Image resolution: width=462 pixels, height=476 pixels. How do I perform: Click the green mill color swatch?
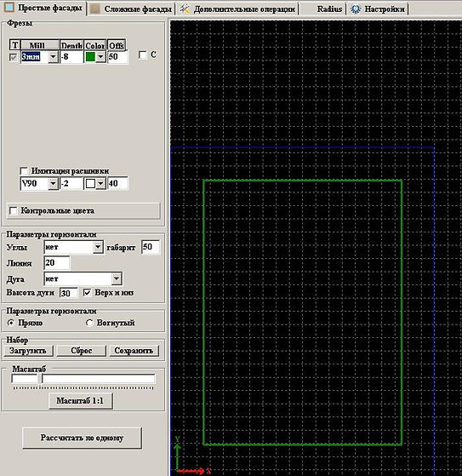(x=90, y=57)
